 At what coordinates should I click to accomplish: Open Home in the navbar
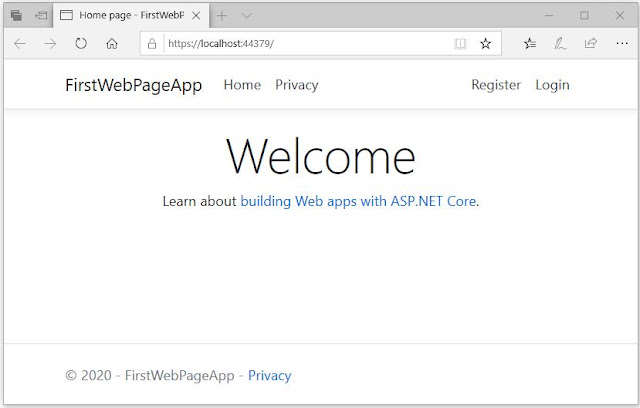click(242, 85)
